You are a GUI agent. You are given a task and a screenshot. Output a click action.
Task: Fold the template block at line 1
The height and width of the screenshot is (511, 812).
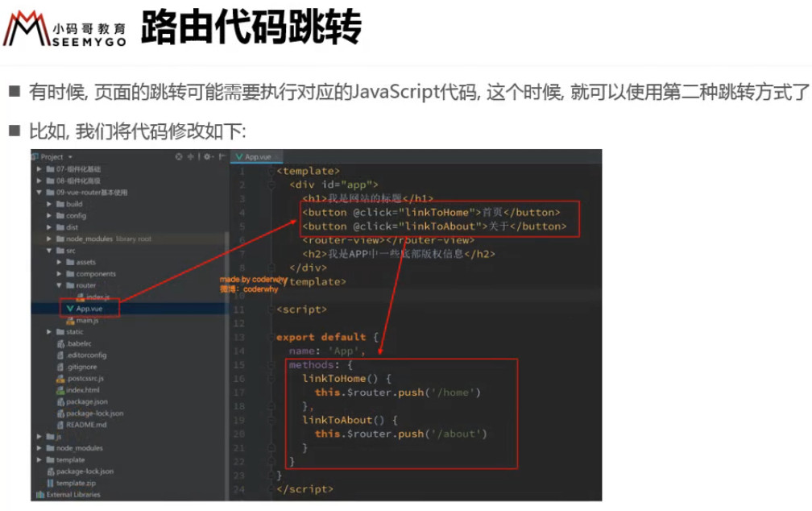coord(271,171)
